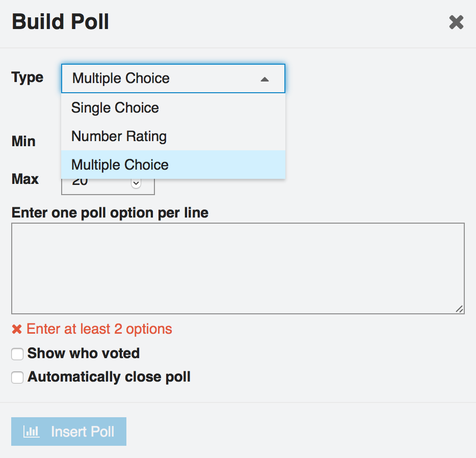Choose Number Rating from the list
This screenshot has width=476, height=458.
pyautogui.click(x=119, y=137)
